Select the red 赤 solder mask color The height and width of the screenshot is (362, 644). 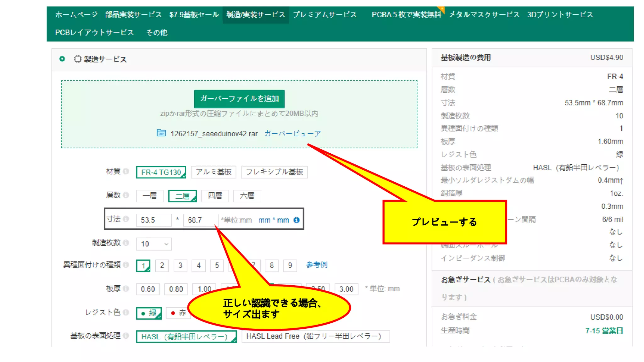178,313
